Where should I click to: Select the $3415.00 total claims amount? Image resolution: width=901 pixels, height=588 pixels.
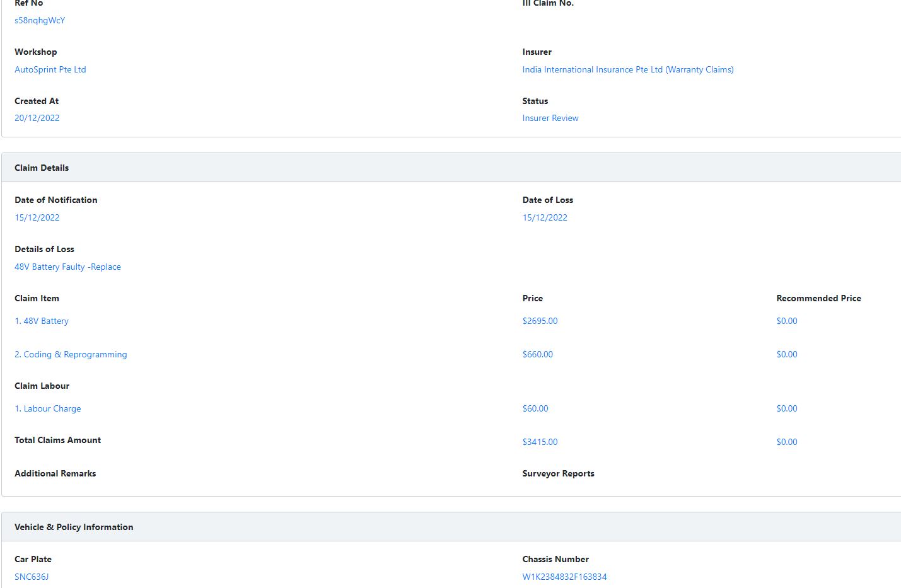pyautogui.click(x=540, y=442)
